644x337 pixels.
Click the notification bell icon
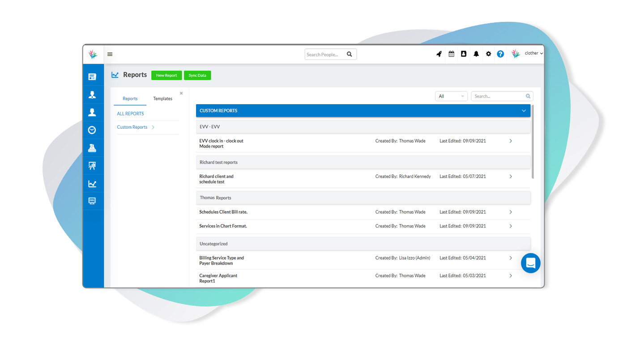(476, 54)
